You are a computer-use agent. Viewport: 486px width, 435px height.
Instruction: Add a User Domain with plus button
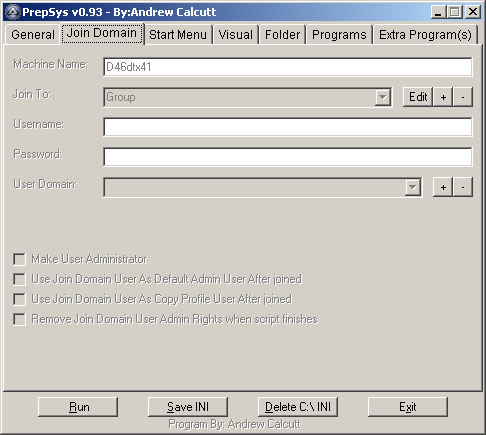click(x=443, y=187)
